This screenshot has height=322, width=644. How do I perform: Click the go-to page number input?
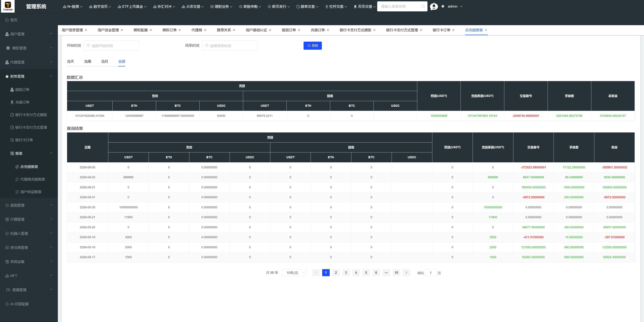431,273
